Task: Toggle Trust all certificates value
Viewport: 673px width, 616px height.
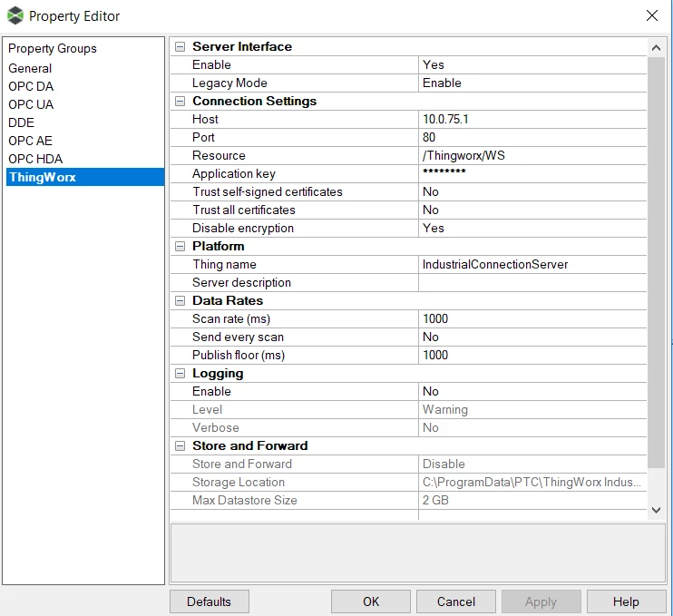Action: 532,210
